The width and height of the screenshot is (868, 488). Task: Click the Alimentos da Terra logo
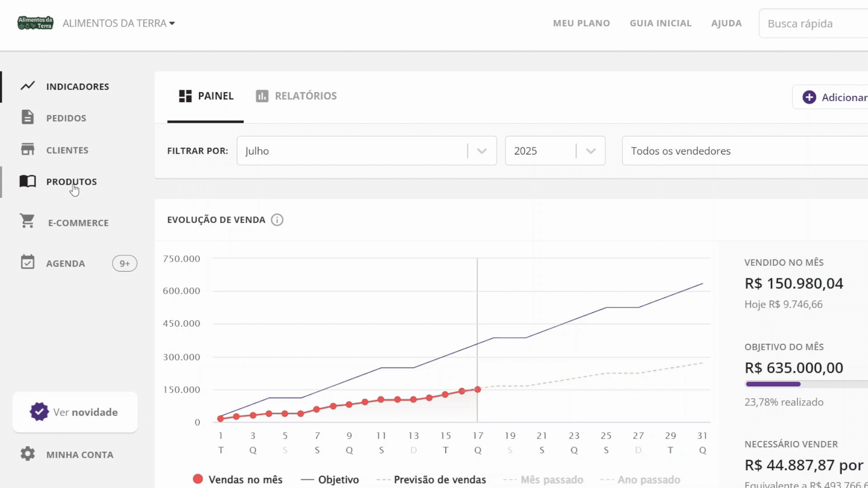click(35, 23)
